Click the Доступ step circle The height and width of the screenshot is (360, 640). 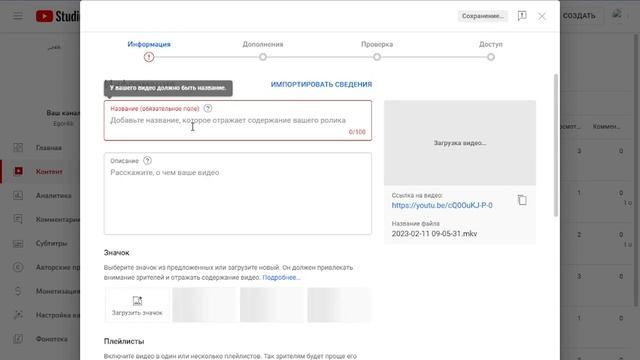coord(491,57)
